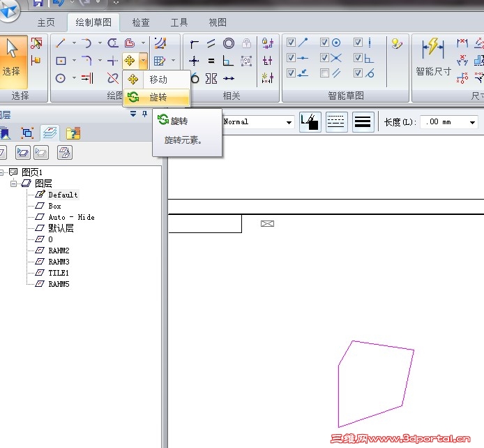Click the Move tool split button icon
This screenshot has height=448, width=484.
pyautogui.click(x=130, y=61)
